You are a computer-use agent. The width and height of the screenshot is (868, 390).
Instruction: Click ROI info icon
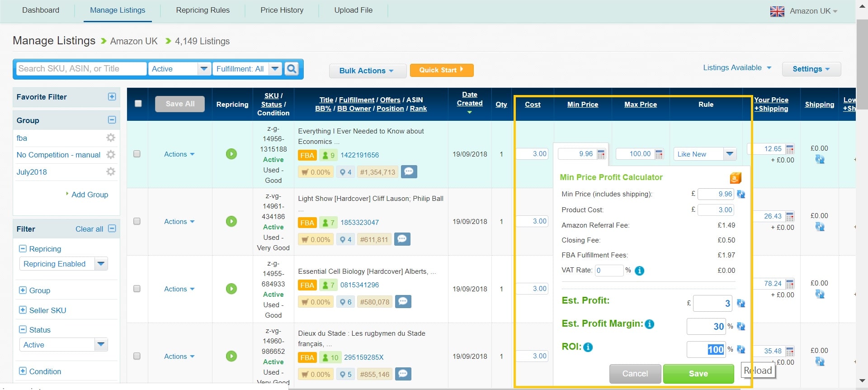(x=588, y=347)
